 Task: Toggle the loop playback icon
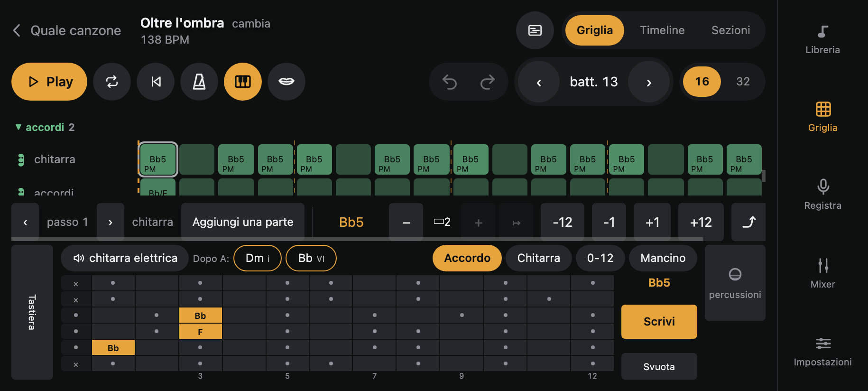pyautogui.click(x=112, y=82)
